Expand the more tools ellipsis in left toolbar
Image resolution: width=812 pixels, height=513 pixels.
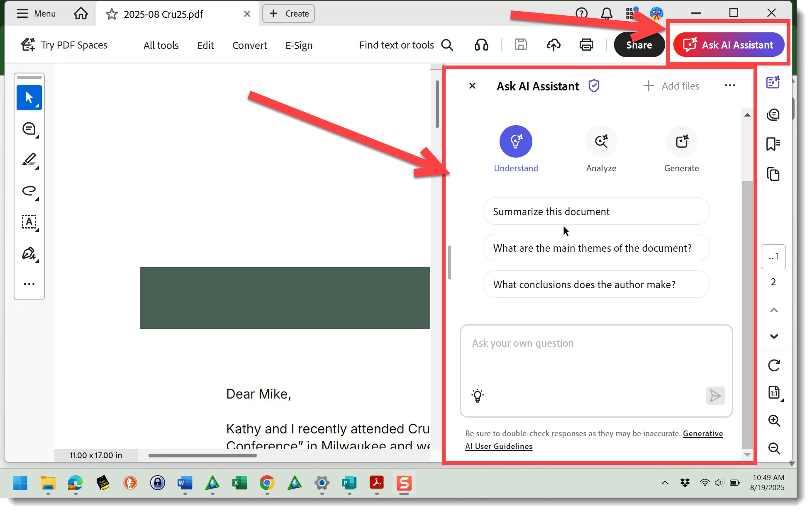click(x=29, y=284)
